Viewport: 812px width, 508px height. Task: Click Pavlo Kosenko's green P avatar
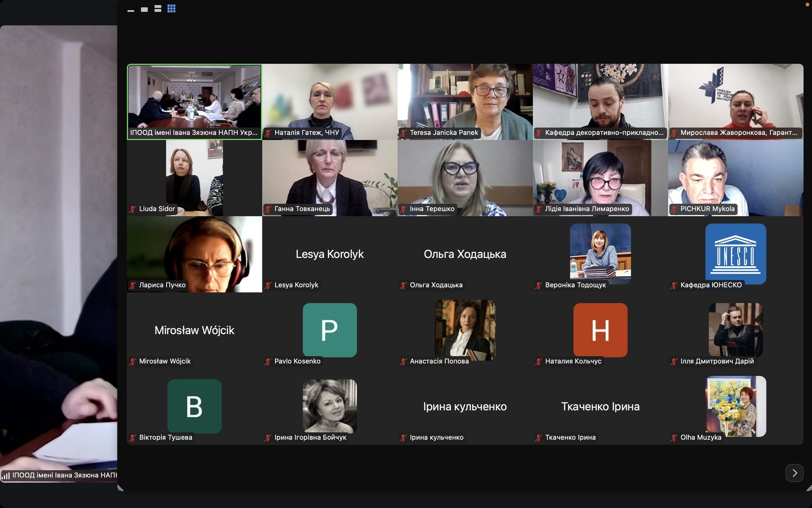330,330
